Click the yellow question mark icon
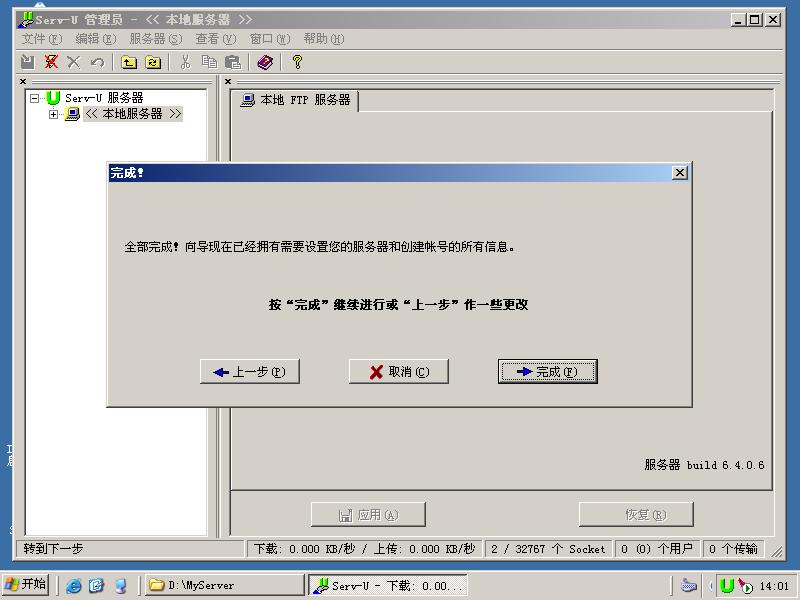 [297, 62]
